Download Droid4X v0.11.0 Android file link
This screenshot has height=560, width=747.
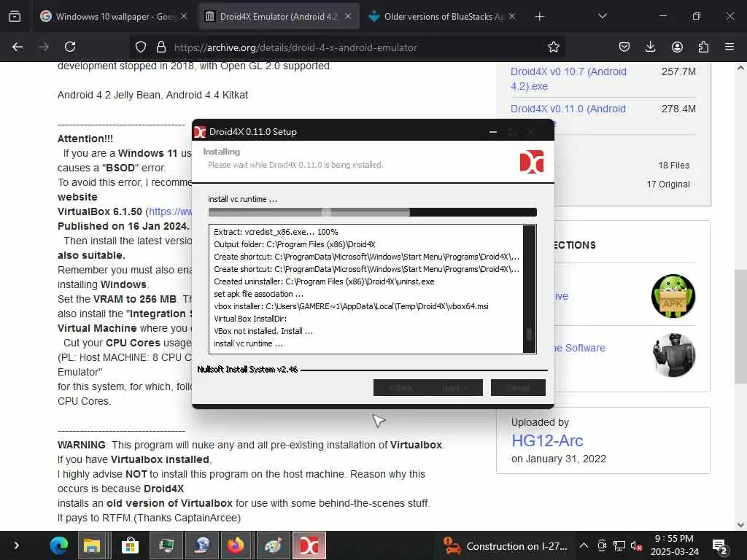click(x=568, y=109)
